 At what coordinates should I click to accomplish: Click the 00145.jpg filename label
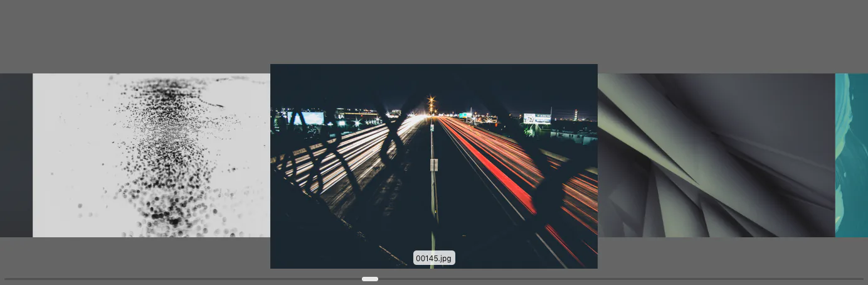pyautogui.click(x=434, y=258)
